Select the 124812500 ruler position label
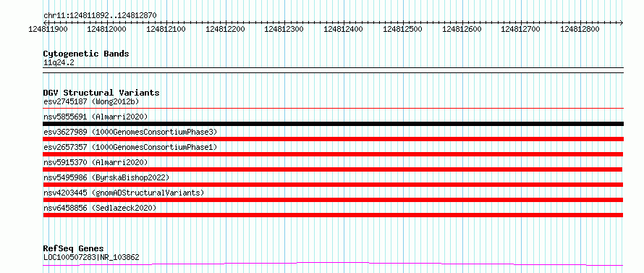Screen dimensions: 644x273 pos(402,29)
